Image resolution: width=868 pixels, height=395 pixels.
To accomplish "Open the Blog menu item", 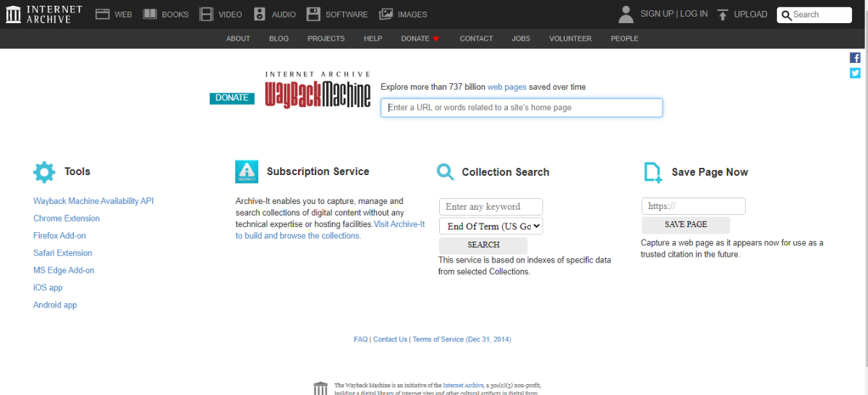I will point(279,38).
